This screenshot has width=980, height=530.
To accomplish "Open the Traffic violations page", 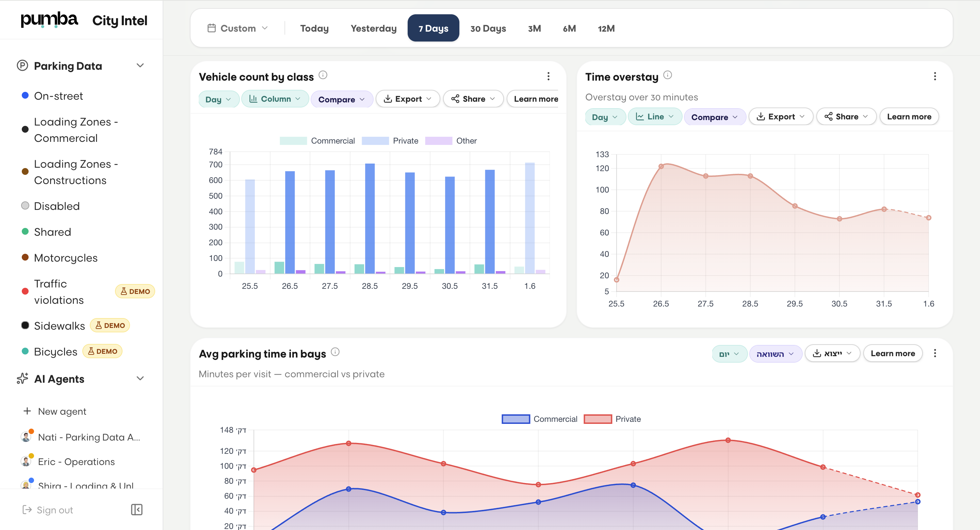I will (x=59, y=292).
